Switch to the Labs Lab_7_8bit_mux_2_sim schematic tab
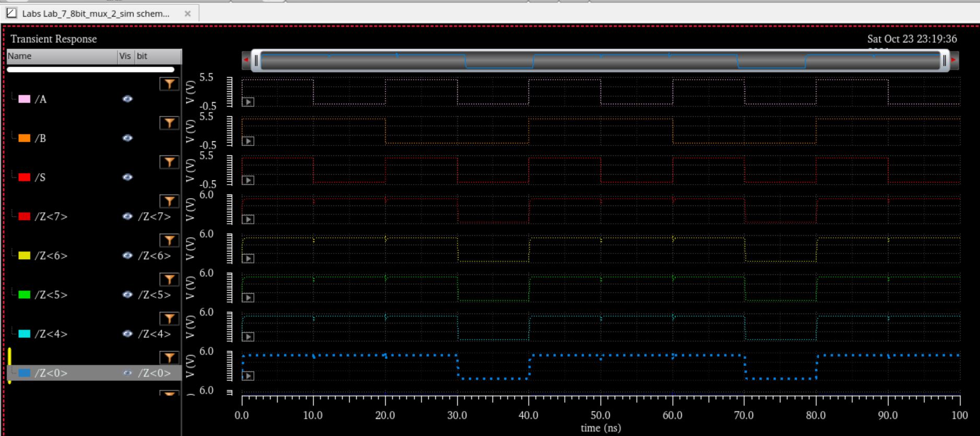The image size is (980, 436). click(99, 14)
